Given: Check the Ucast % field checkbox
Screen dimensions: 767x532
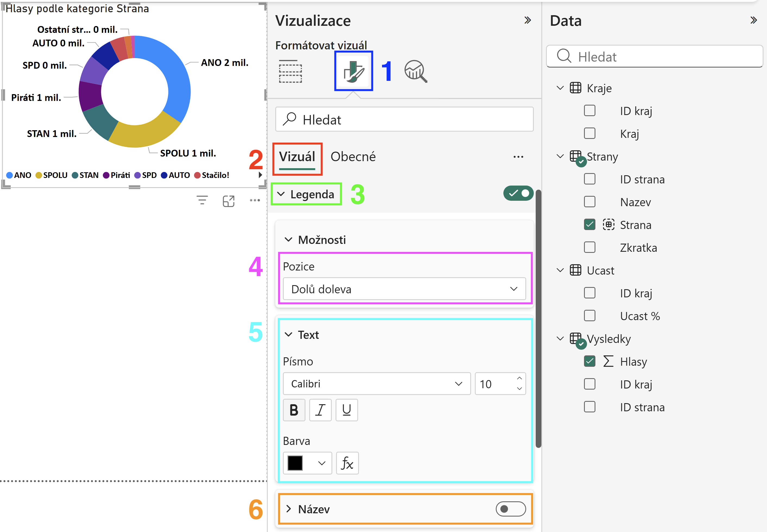Looking at the screenshot, I should coord(589,316).
